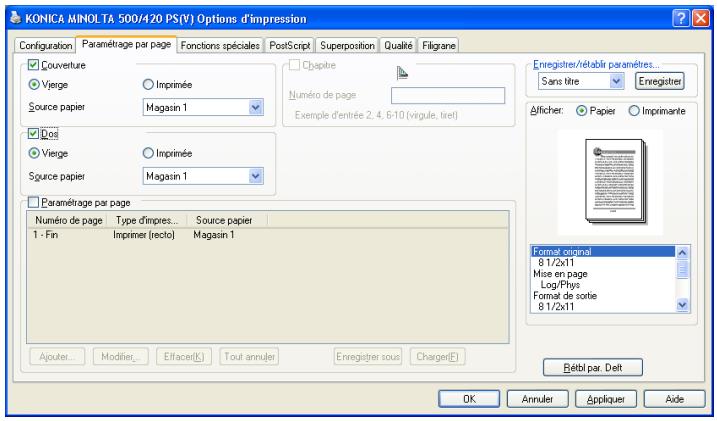Screen dimensions: 717x421
Task: Click Source papier column header
Action: click(227, 220)
